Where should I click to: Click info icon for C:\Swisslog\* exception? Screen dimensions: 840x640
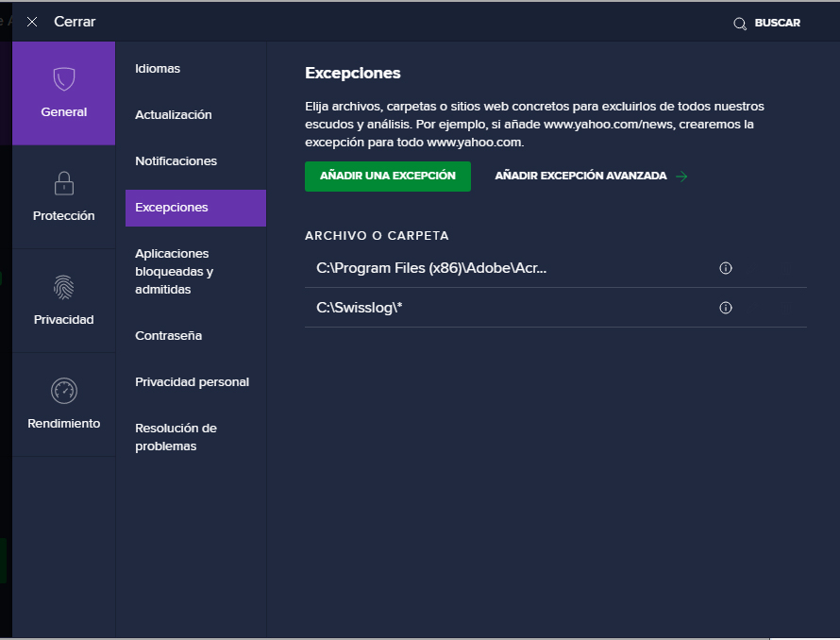726,308
